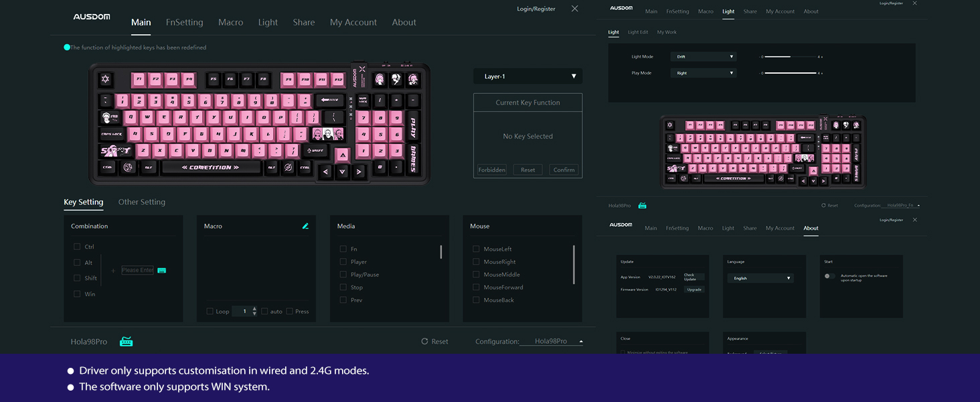This screenshot has width=980, height=402.
Task: Click the backspace arrow key on main keyboard
Action: 330,100
